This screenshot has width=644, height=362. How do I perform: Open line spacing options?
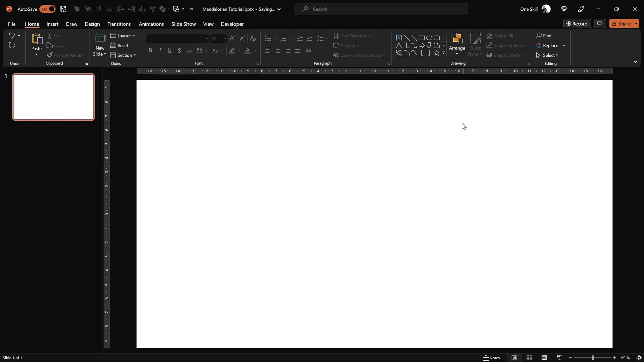pyautogui.click(x=323, y=38)
